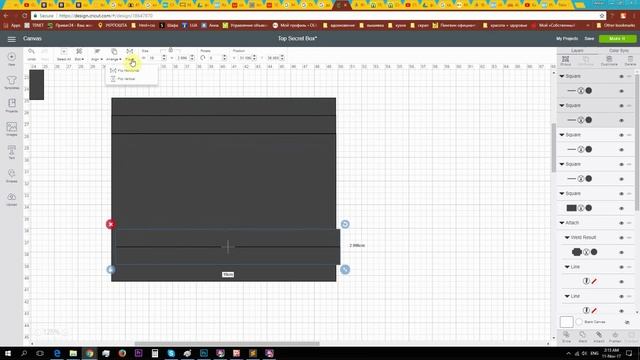Open the Arrange dropdown
640x360 pixels.
pyautogui.click(x=114, y=55)
